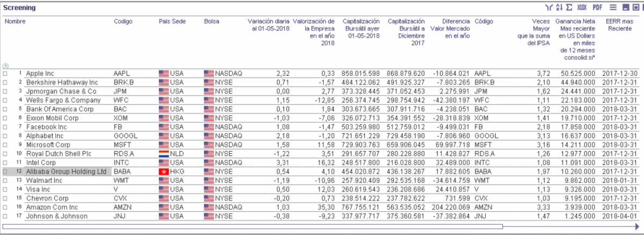Click the scrollbar right arrow
The height and width of the screenshot is (235, 644).
point(637,226)
